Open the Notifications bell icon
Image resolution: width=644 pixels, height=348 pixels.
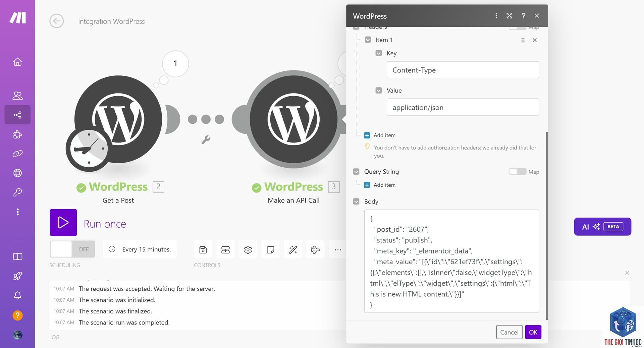tap(17, 295)
